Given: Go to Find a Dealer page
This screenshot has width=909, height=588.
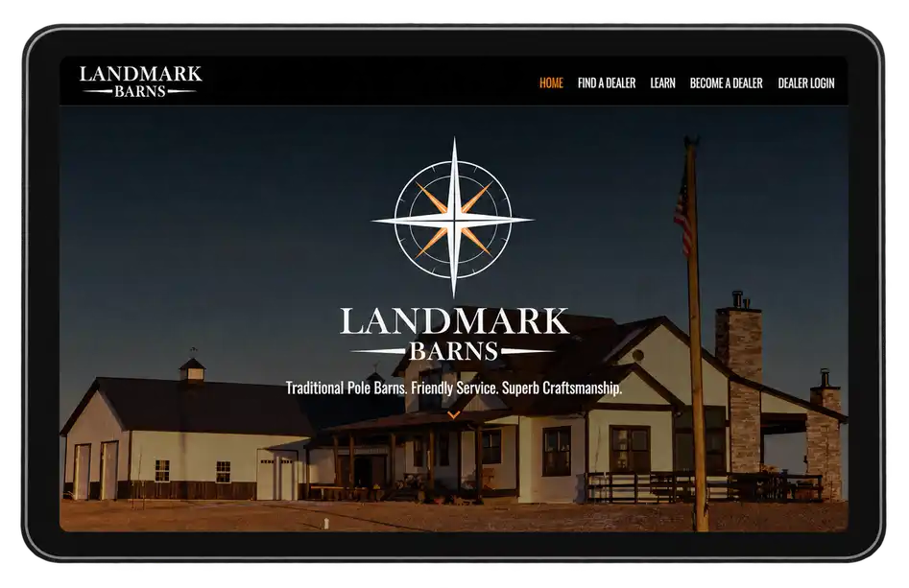Looking at the screenshot, I should point(607,82).
